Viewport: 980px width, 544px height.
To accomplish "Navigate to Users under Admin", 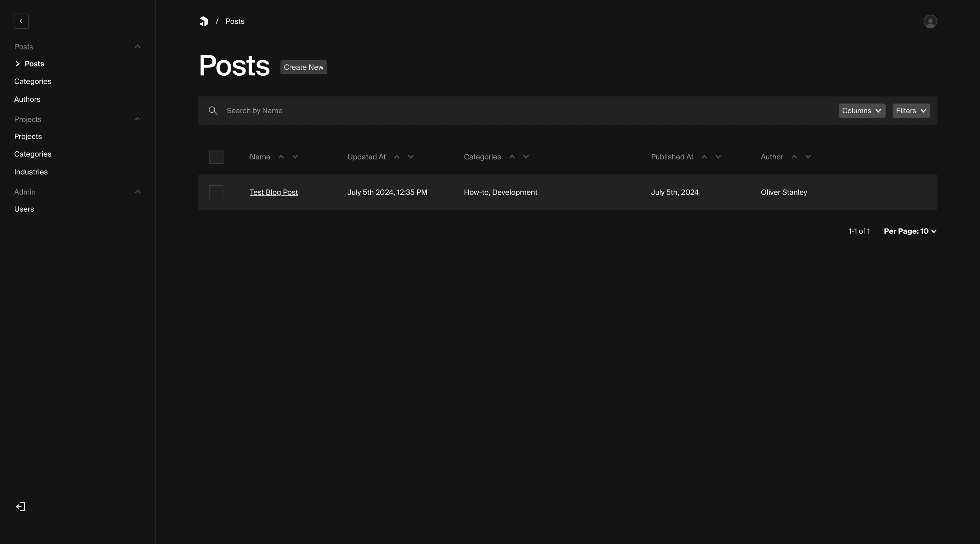I will 24,209.
